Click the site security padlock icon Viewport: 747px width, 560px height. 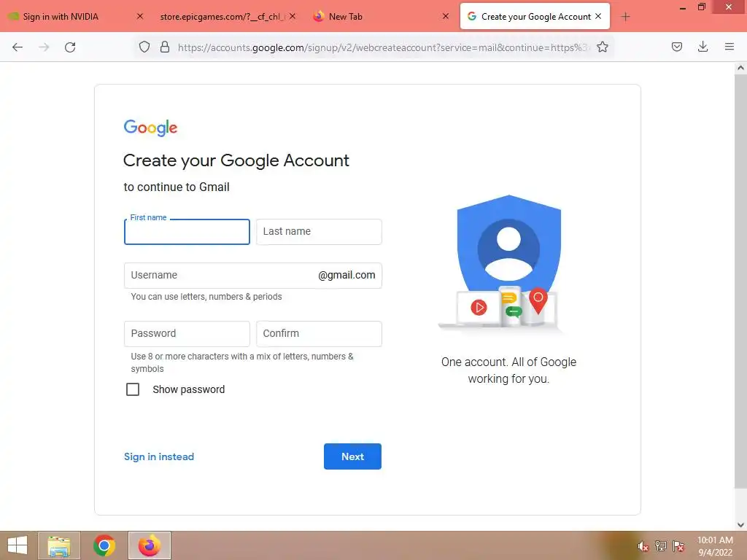pyautogui.click(x=165, y=47)
